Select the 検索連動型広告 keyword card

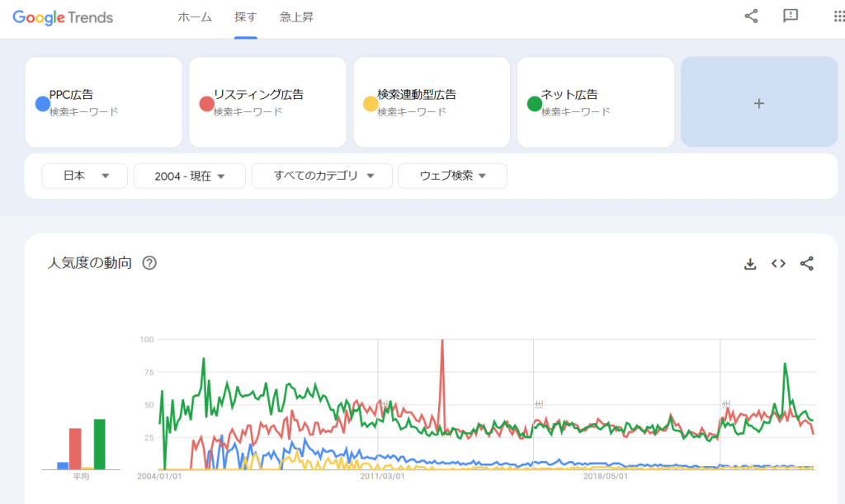pyautogui.click(x=432, y=102)
